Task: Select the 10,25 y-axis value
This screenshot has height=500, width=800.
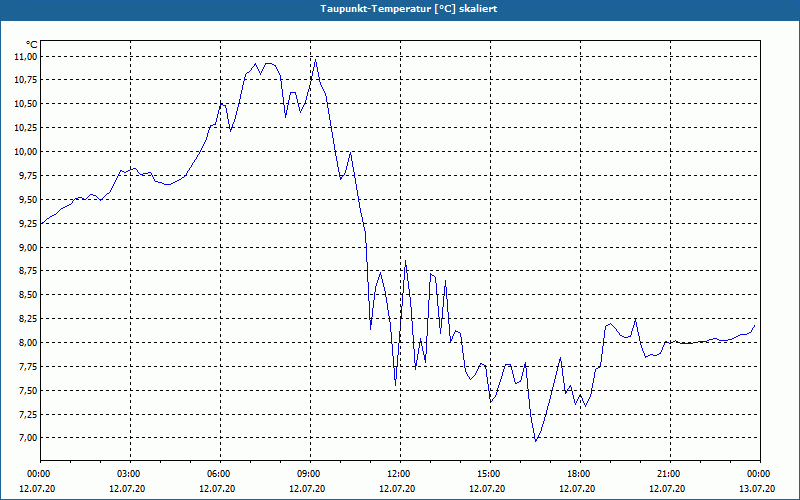Action: tap(25, 128)
